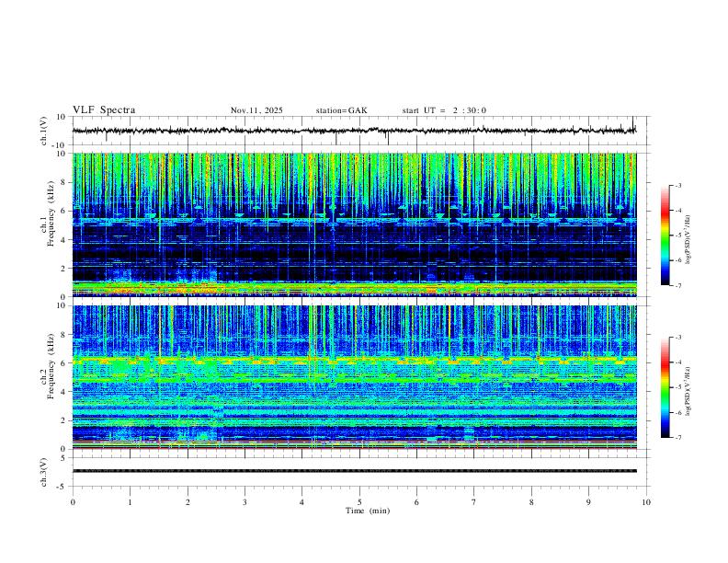Click the "5" tick on ch.3(V) axis
This screenshot has height=563, width=728.
coord(63,458)
